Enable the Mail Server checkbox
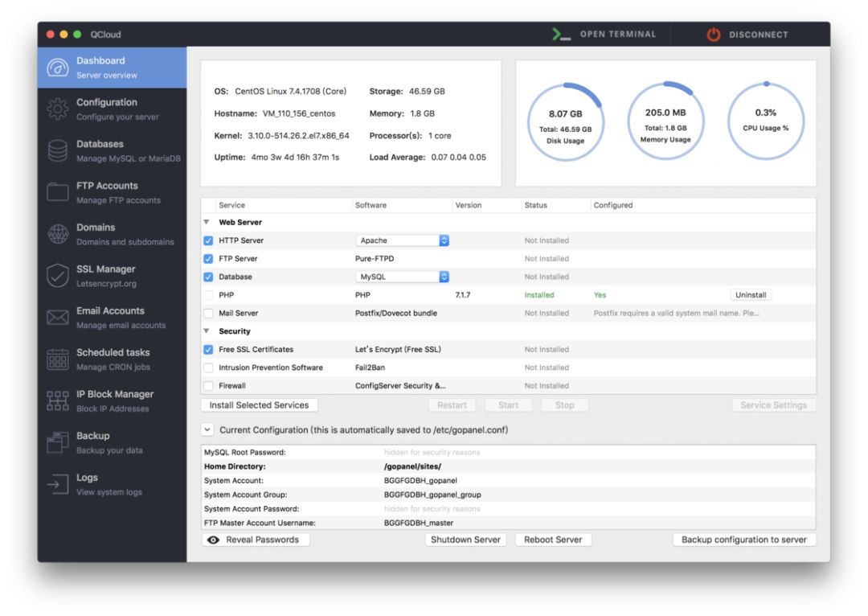 [x=208, y=314]
